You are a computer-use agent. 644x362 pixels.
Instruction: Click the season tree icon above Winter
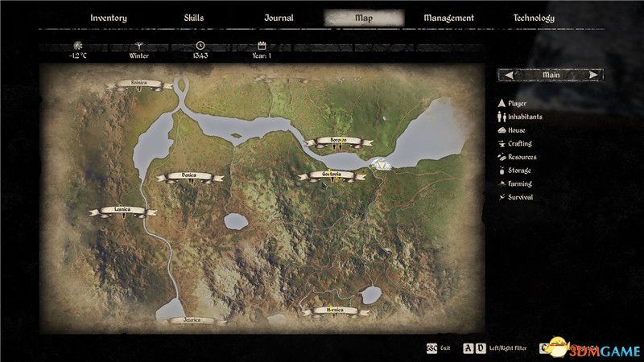coord(138,46)
